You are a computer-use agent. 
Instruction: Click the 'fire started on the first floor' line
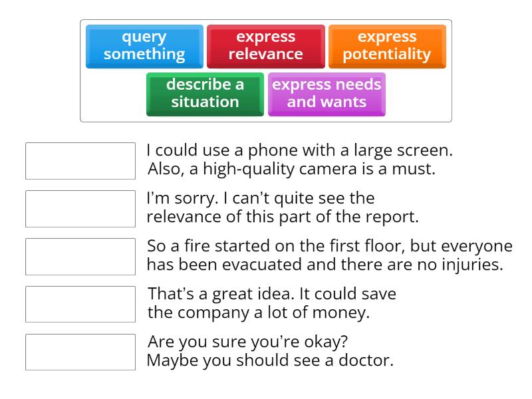(330, 247)
